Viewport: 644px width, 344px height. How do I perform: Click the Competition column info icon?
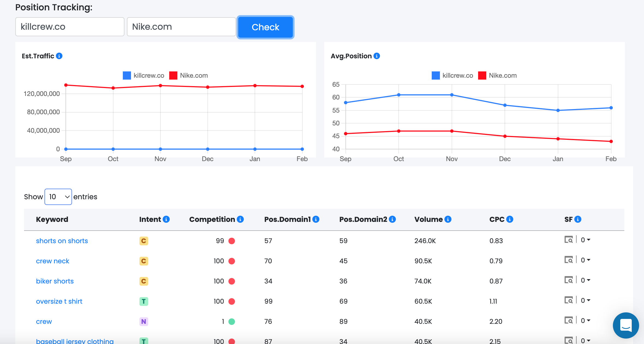(240, 219)
